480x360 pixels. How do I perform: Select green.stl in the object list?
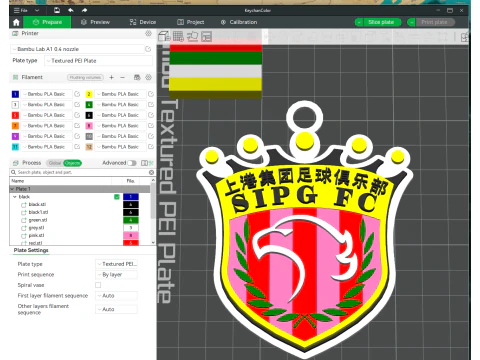point(38,220)
